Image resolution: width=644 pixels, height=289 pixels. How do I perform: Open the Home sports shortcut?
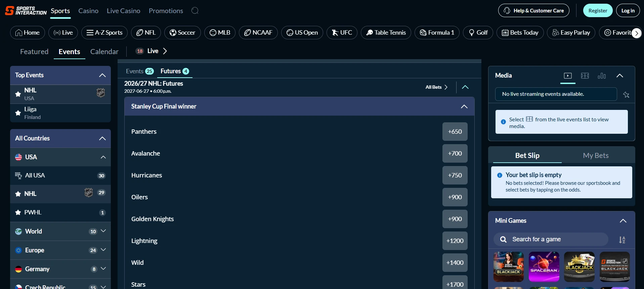click(x=28, y=33)
